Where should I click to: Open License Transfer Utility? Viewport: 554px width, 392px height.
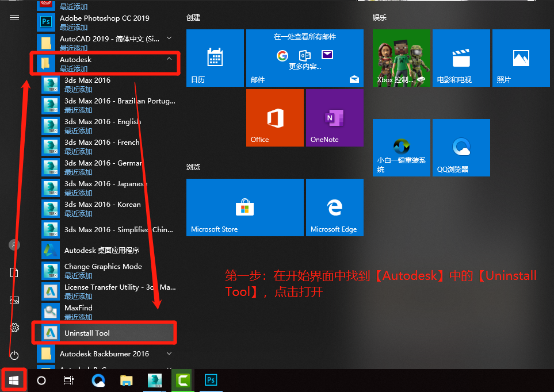[x=109, y=291]
